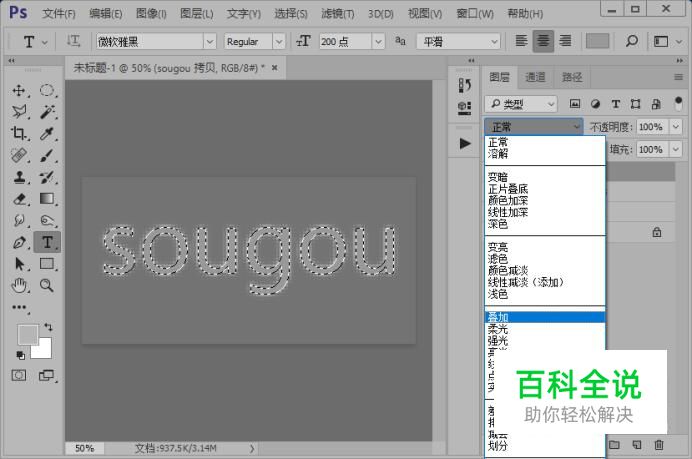Reset default foreground and background colors
Screen dimensions: 692x459
tap(20, 355)
